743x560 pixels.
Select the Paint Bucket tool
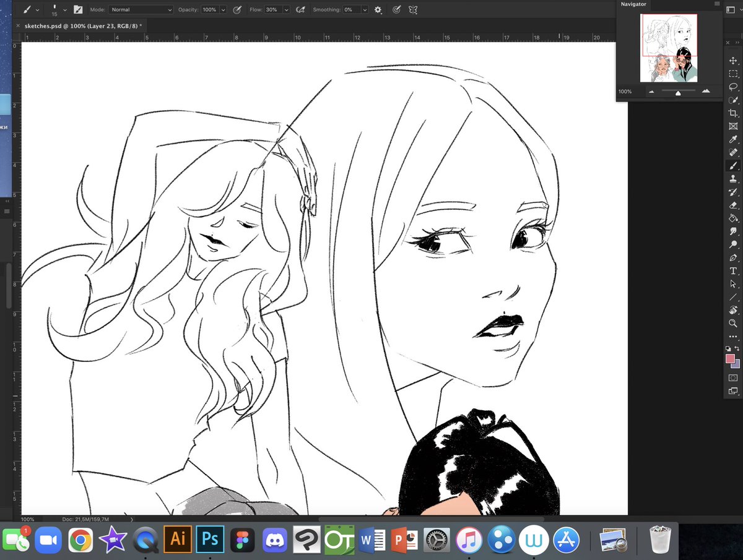733,218
